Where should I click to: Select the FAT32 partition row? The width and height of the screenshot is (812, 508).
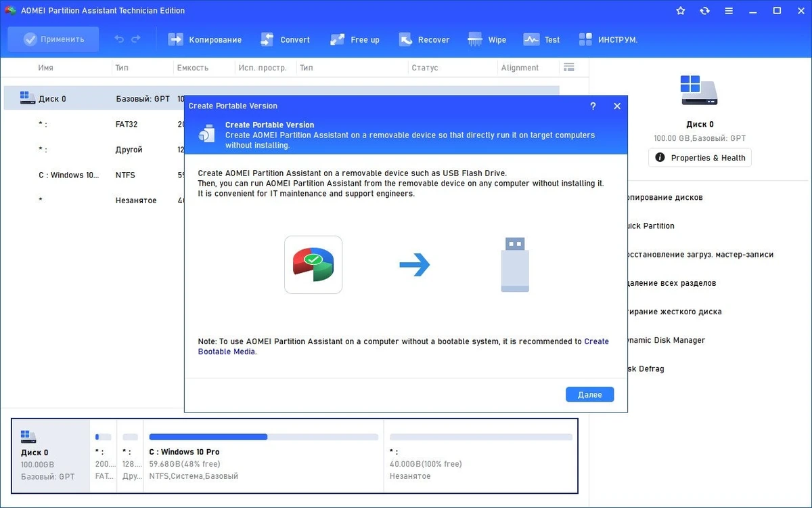pos(94,124)
